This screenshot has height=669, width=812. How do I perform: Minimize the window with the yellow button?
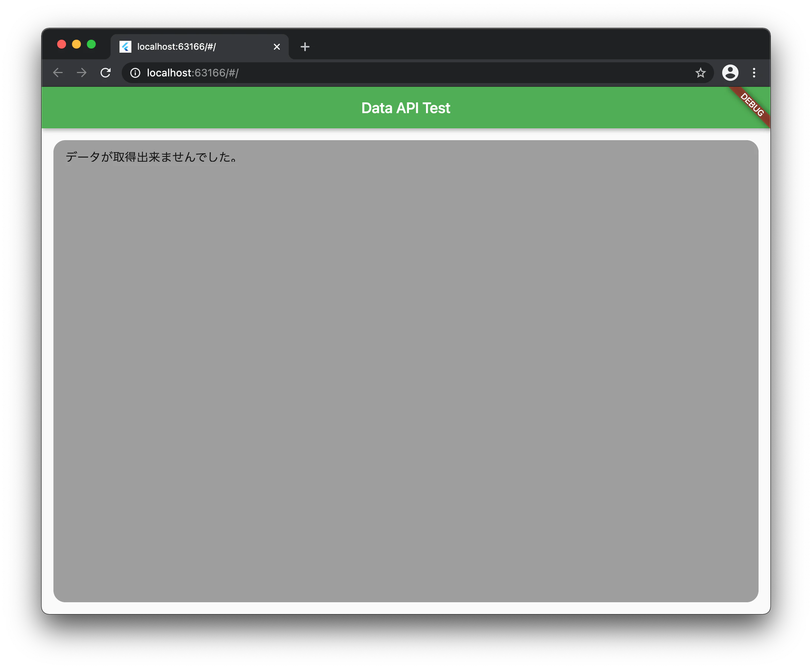(76, 44)
